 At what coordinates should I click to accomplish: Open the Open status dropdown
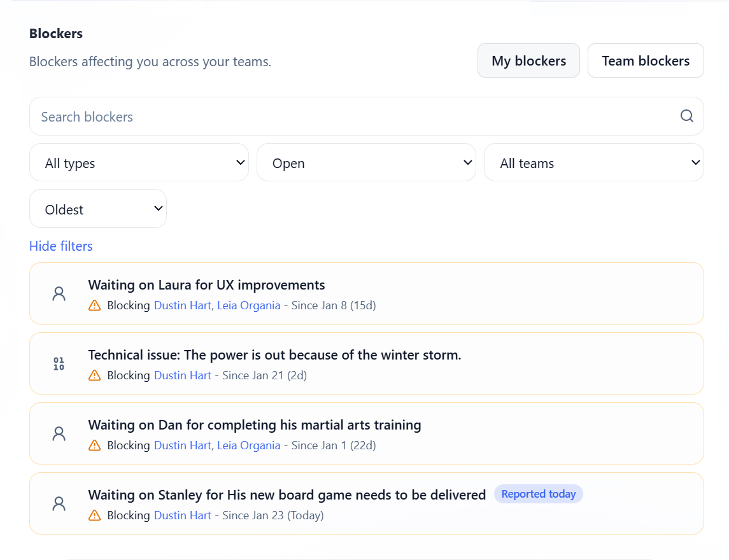click(366, 162)
